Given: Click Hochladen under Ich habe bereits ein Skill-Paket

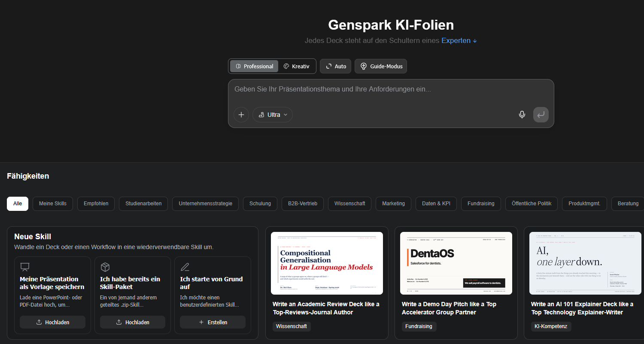Looking at the screenshot, I should tap(133, 322).
